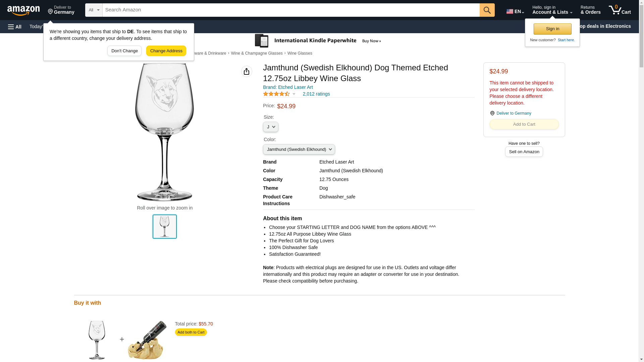Click the Amazon logo
The width and height of the screenshot is (644, 362).
23,10
